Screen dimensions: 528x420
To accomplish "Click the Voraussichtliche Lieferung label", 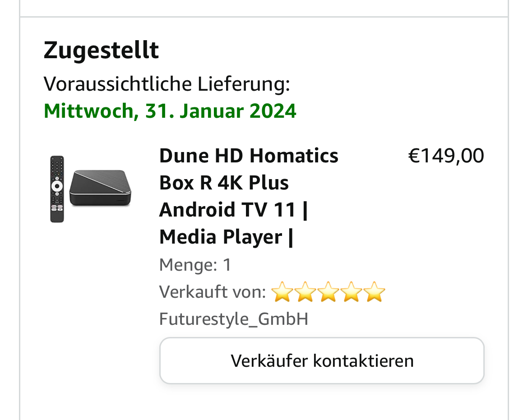I will [x=167, y=84].
